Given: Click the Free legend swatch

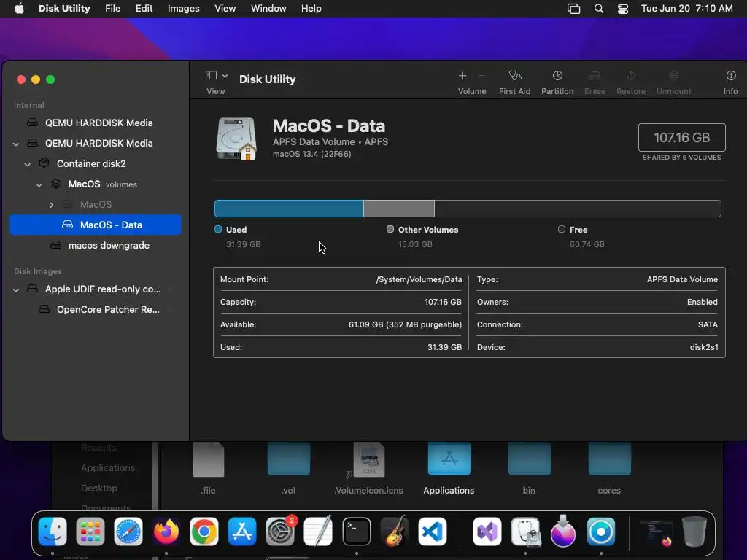Looking at the screenshot, I should [x=562, y=229].
